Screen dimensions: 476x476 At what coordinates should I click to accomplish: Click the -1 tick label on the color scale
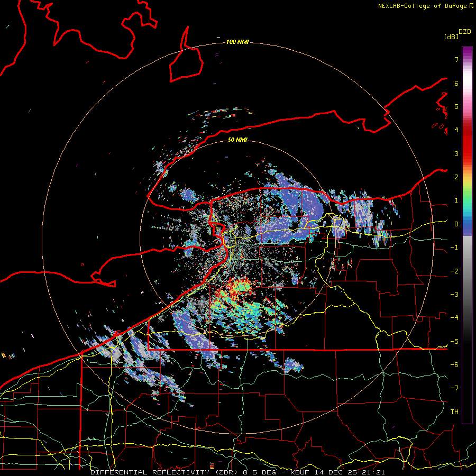(x=454, y=248)
